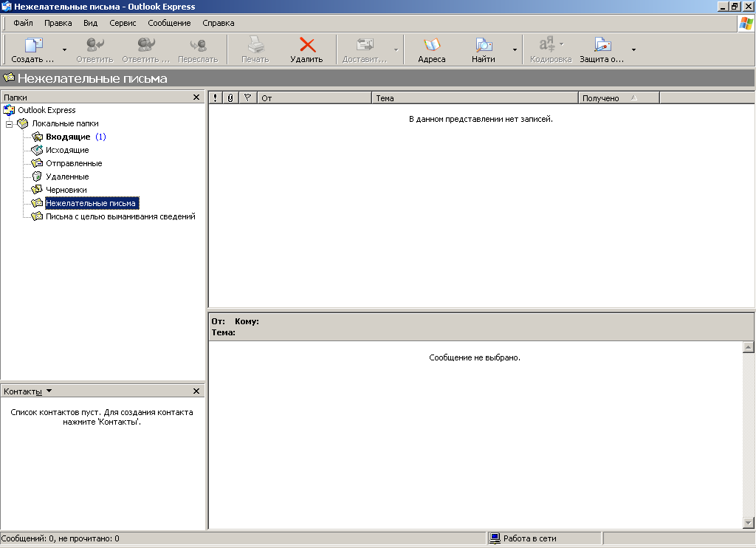Select the Локальные папки folder
The image size is (756, 548).
click(x=65, y=123)
